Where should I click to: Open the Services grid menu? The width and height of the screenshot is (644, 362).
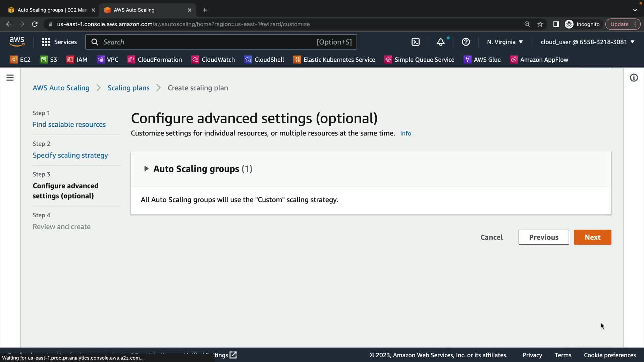click(59, 42)
